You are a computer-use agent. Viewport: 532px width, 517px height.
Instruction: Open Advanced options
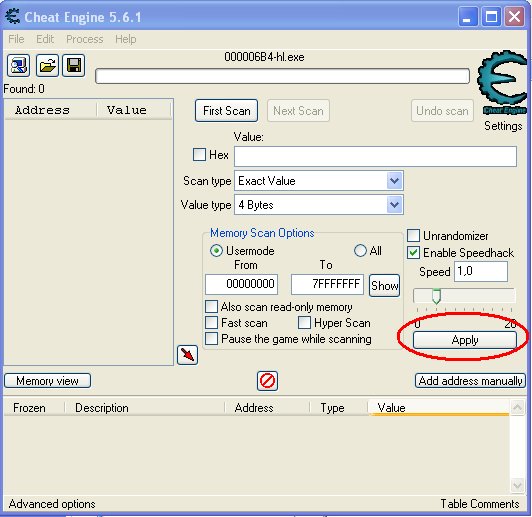tap(52, 504)
